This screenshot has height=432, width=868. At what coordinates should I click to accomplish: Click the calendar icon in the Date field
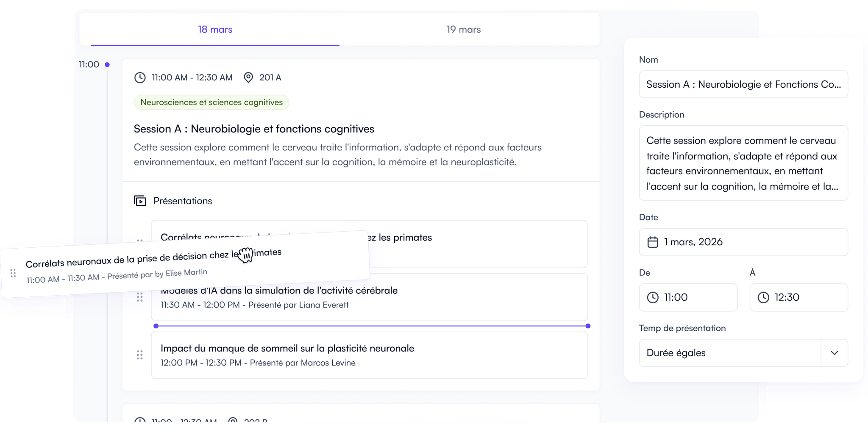point(653,242)
